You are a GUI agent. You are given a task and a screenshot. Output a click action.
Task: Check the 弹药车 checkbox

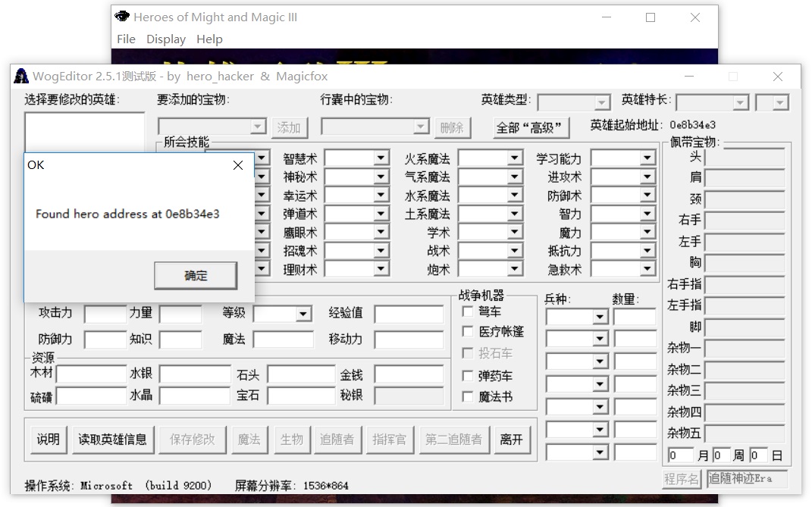tap(468, 375)
